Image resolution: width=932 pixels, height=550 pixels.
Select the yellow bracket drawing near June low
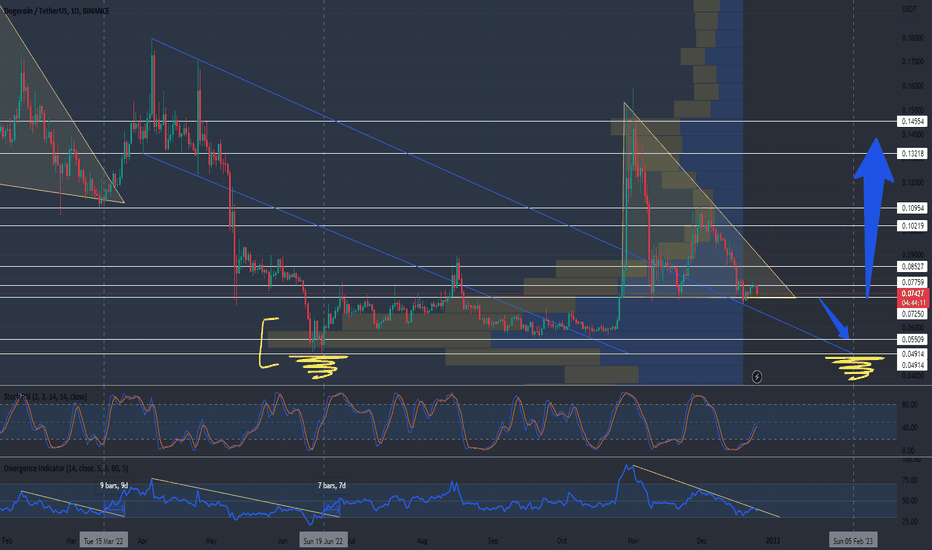click(x=269, y=342)
